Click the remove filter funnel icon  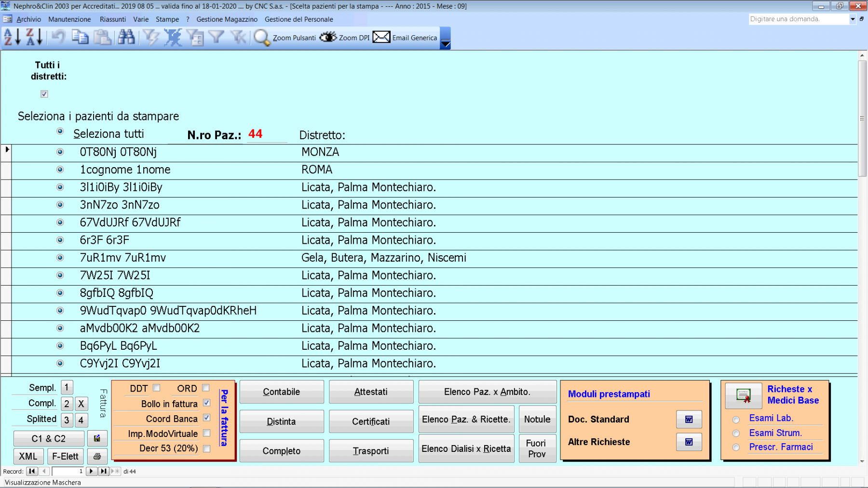coord(238,38)
